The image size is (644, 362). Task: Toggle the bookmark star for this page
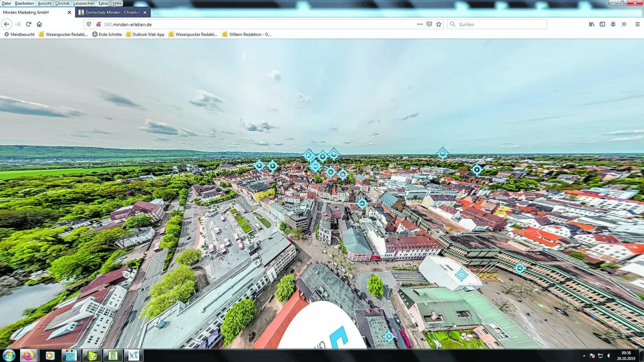438,24
